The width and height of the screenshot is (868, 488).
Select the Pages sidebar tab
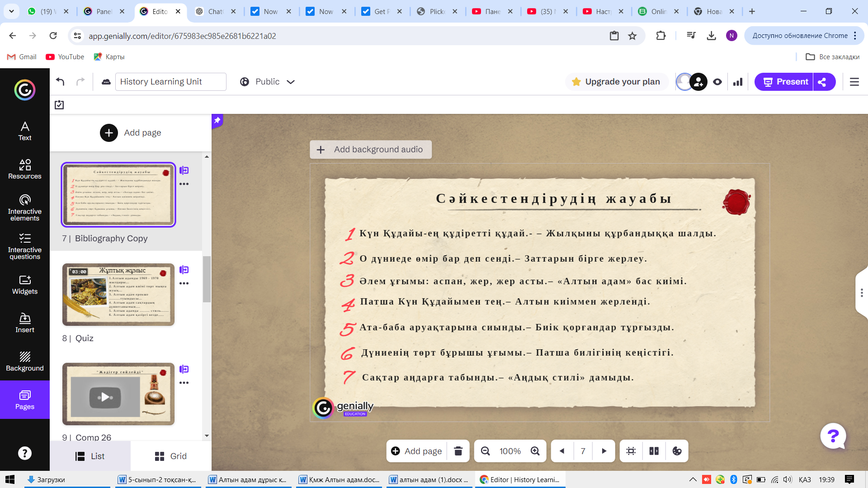coord(25,400)
